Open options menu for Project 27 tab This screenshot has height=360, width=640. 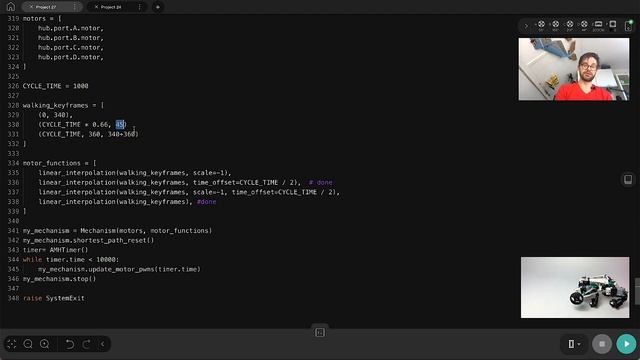(x=74, y=7)
